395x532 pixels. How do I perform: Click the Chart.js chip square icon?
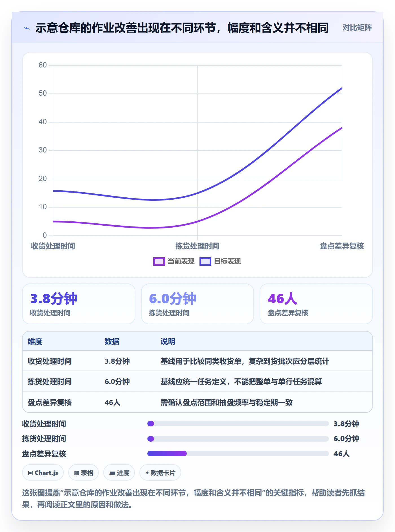click(x=30, y=473)
